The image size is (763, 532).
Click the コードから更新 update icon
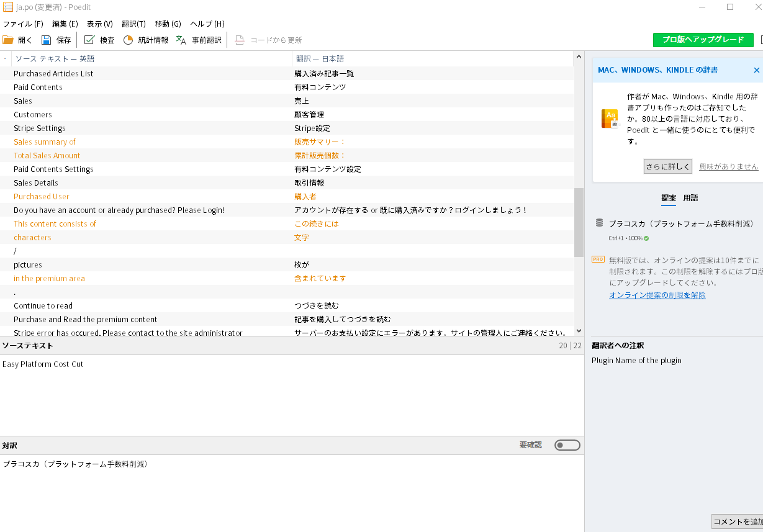pos(240,40)
